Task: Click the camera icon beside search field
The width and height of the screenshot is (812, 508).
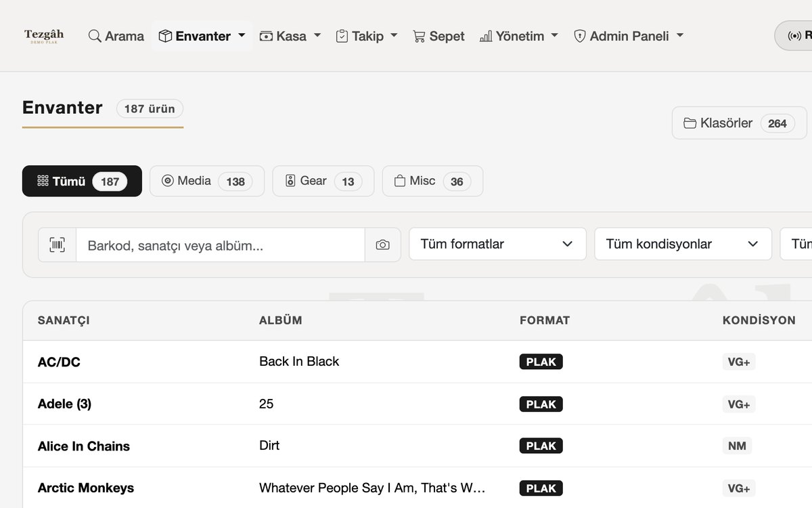Action: (x=383, y=245)
